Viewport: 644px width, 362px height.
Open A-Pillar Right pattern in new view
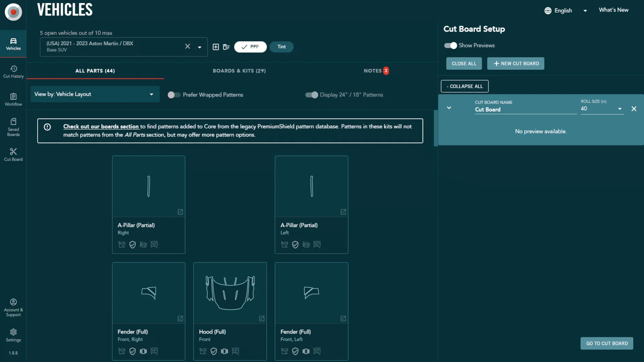click(180, 212)
